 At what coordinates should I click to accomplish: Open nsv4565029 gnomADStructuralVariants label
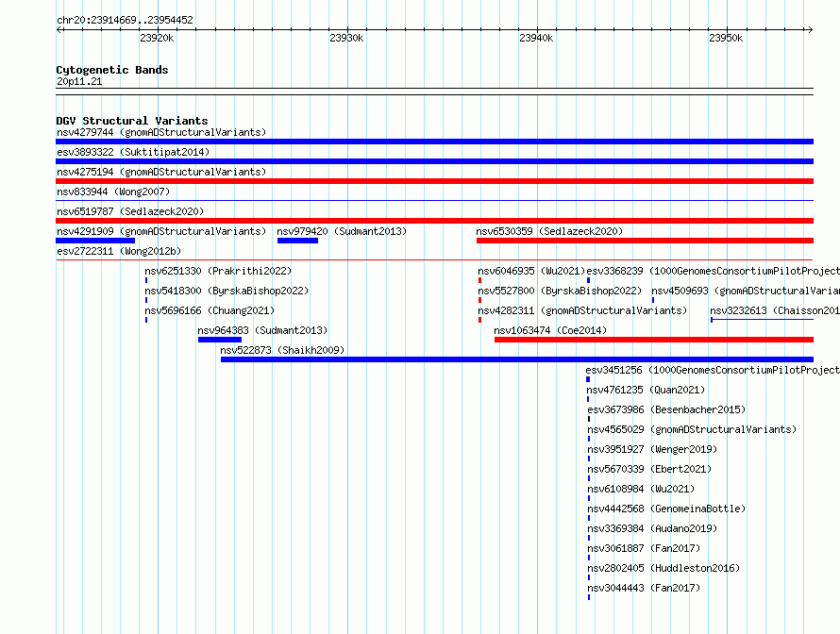(x=692, y=429)
